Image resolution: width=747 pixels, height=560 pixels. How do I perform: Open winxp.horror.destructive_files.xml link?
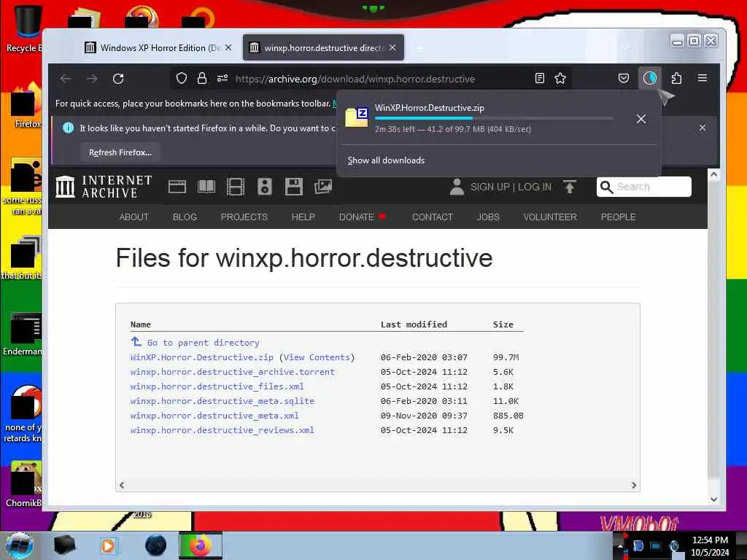[x=217, y=386]
